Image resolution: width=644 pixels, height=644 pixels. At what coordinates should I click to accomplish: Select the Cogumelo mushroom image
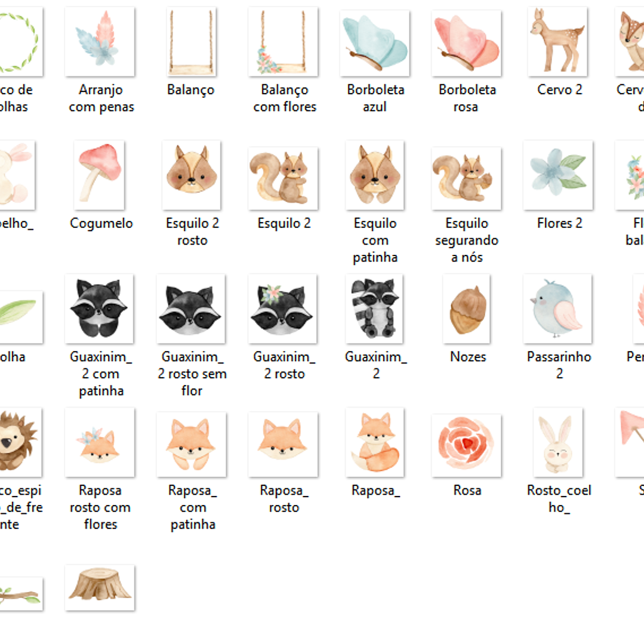point(99,175)
